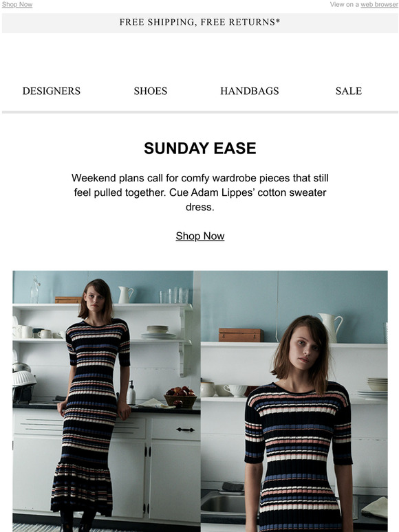Screen dimensions: 399x532
Task: Click the blank logo area above navigation
Action: click(199, 56)
